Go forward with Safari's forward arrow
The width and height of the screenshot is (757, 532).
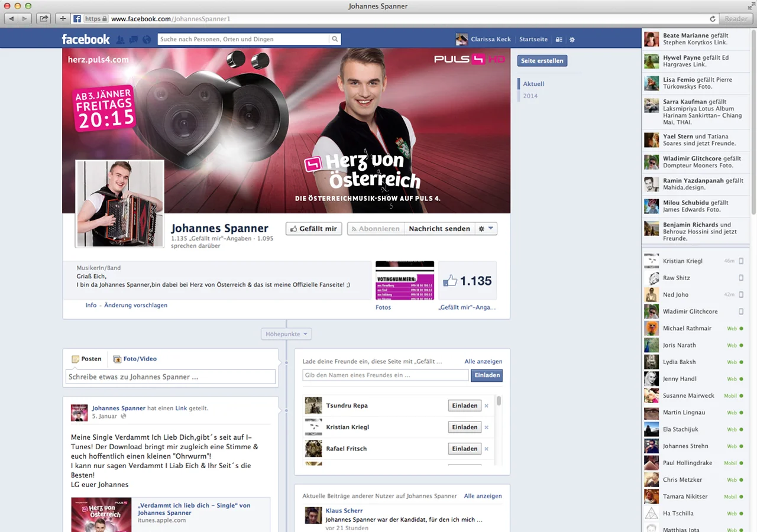tap(25, 19)
